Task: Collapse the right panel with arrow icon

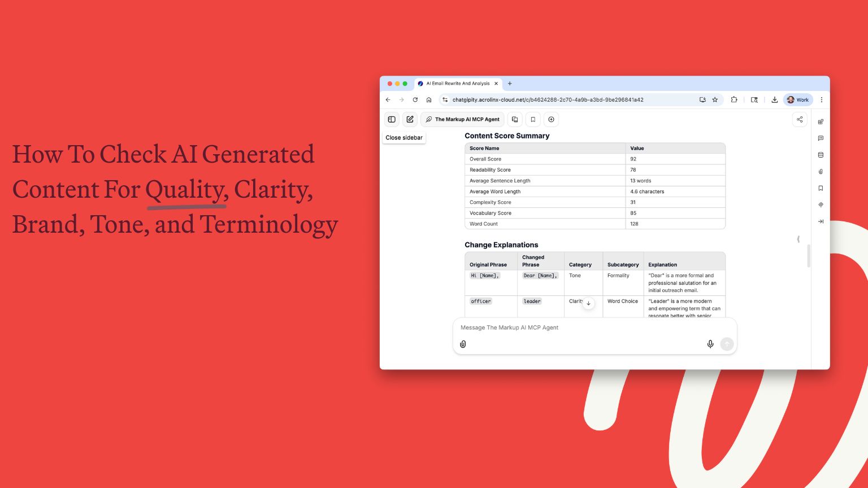Action: click(821, 221)
